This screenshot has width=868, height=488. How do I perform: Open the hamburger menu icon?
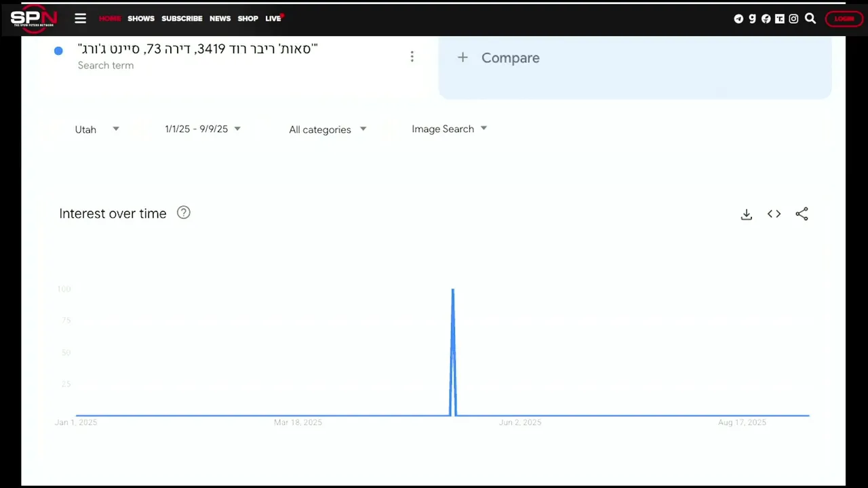pos(80,18)
